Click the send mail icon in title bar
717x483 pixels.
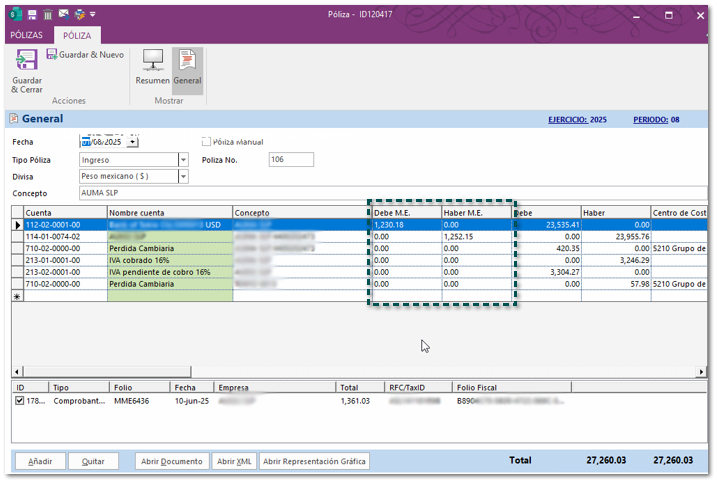point(63,15)
